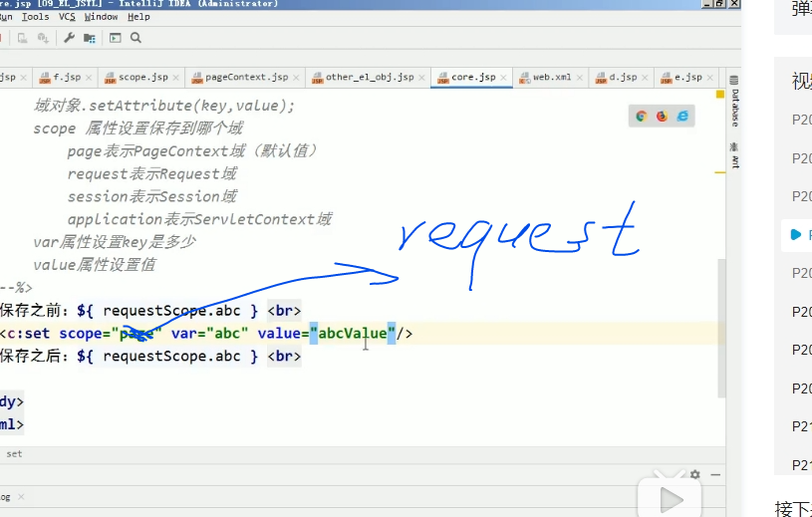Image resolution: width=812 pixels, height=517 pixels.
Task: Open the tool window settings gear
Action: pyautogui.click(x=695, y=474)
